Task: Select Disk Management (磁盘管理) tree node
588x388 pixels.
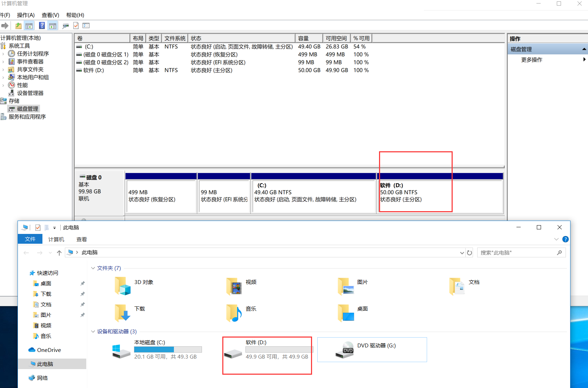Action: click(x=28, y=109)
